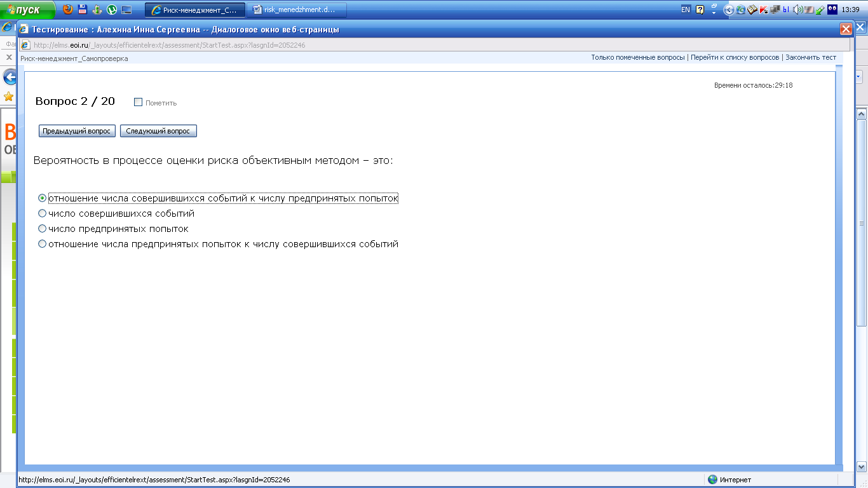Open uTorrent from quick launch bar
This screenshot has width=868, height=488.
pyautogui.click(x=112, y=10)
